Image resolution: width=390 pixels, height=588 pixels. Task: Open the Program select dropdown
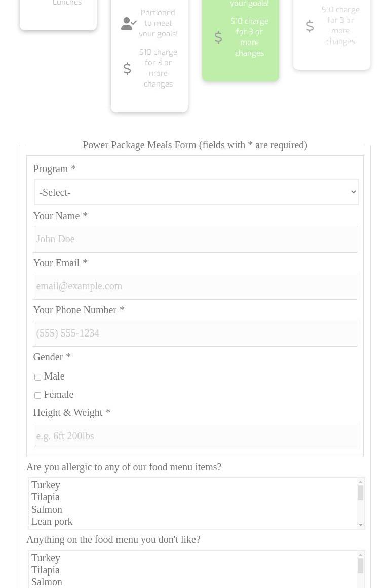tap(196, 192)
